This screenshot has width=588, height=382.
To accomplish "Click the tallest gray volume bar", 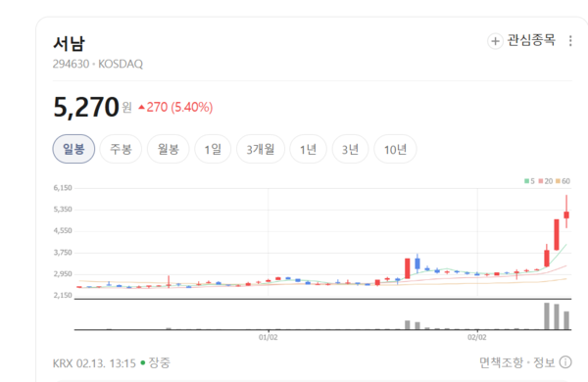I will [547, 316].
